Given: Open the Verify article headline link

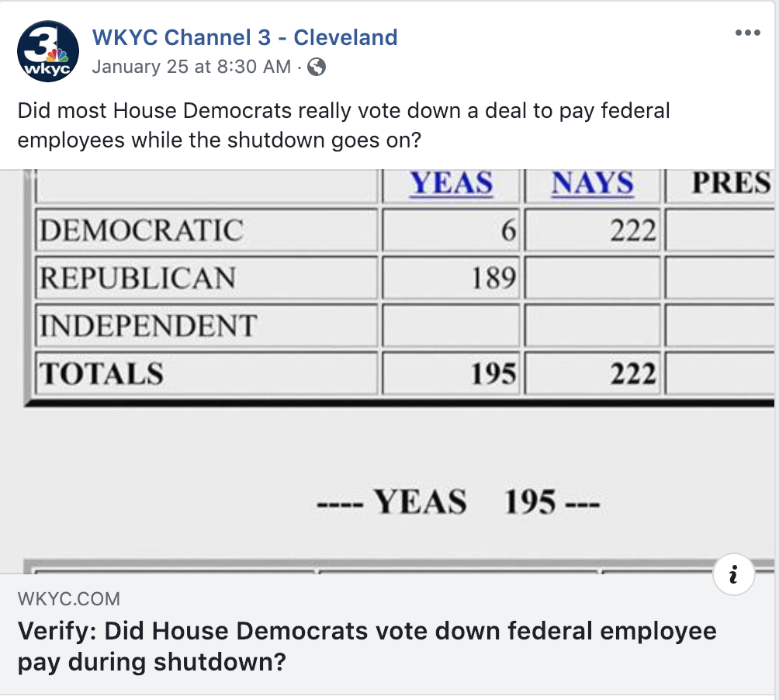Looking at the screenshot, I should 367,646.
